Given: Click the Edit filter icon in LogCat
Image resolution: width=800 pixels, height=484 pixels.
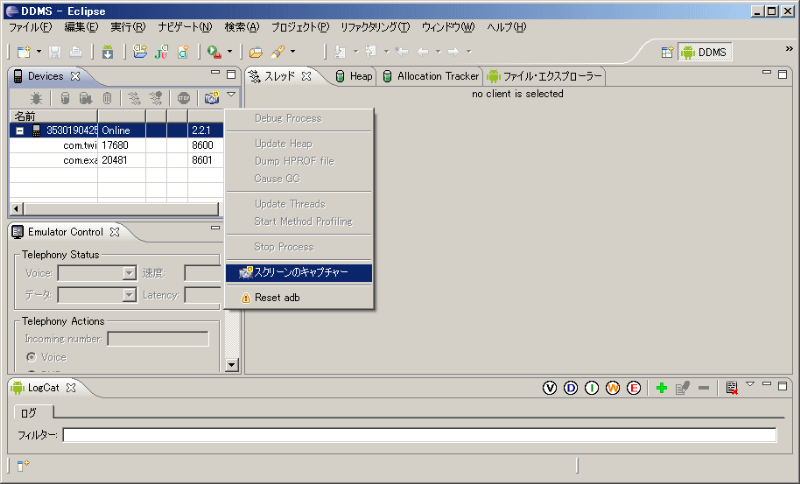Looking at the screenshot, I should coord(683,388).
